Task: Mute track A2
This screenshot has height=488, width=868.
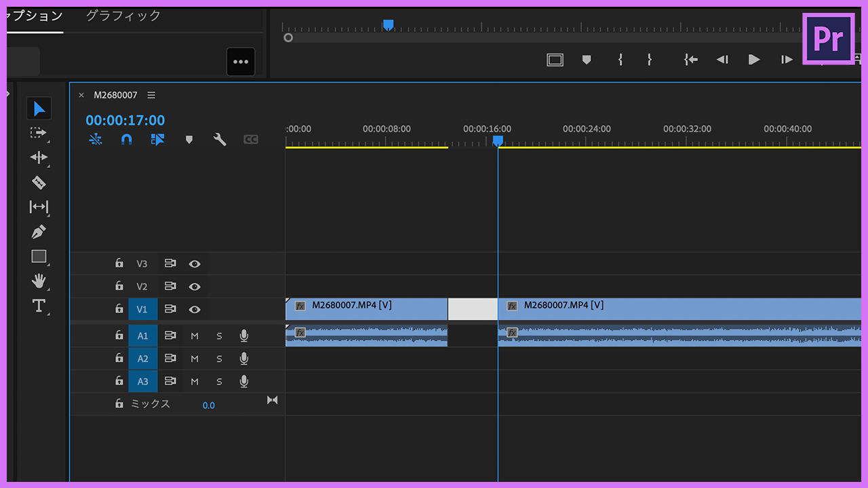Action: [x=195, y=359]
